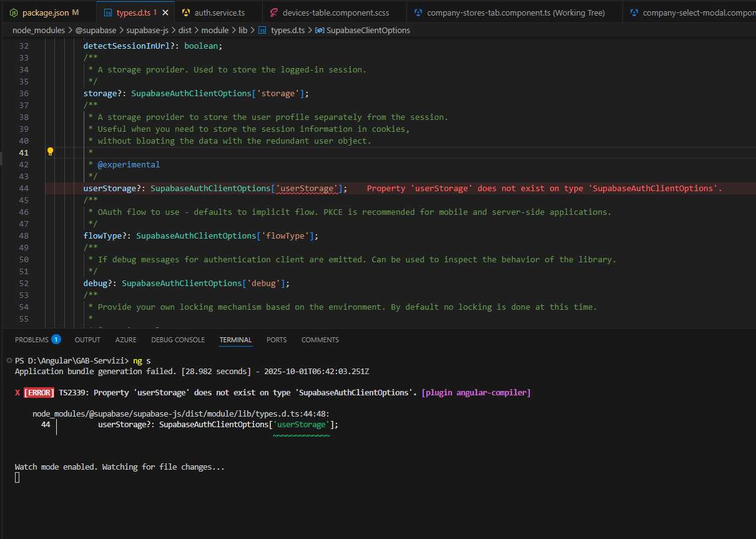
Task: Click the Angular icon on company-stores-tab tab
Action: click(x=418, y=12)
